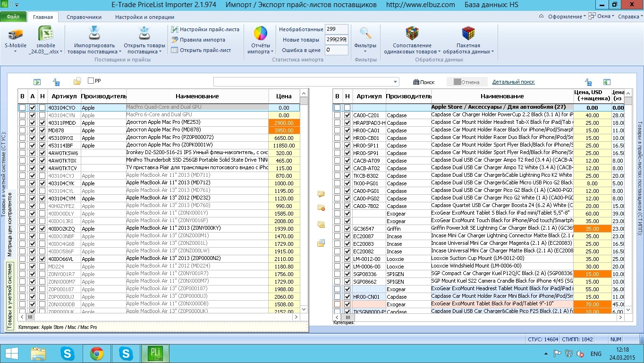Image resolution: width=644 pixels, height=363 pixels.
Task: Sort by the left table Цена header
Action: pos(284,96)
